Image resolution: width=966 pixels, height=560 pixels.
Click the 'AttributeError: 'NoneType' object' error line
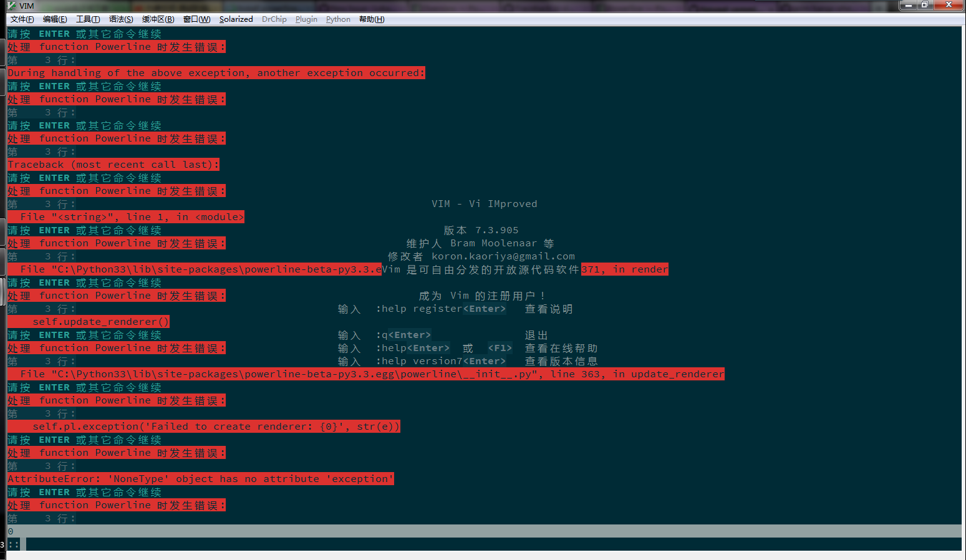point(201,479)
